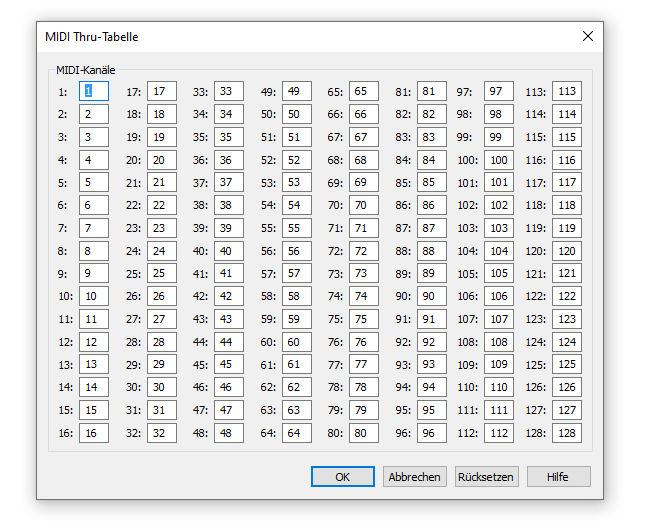This screenshot has width=652, height=530.
Task: Select the channel 50 mapping box
Action: pyautogui.click(x=297, y=114)
